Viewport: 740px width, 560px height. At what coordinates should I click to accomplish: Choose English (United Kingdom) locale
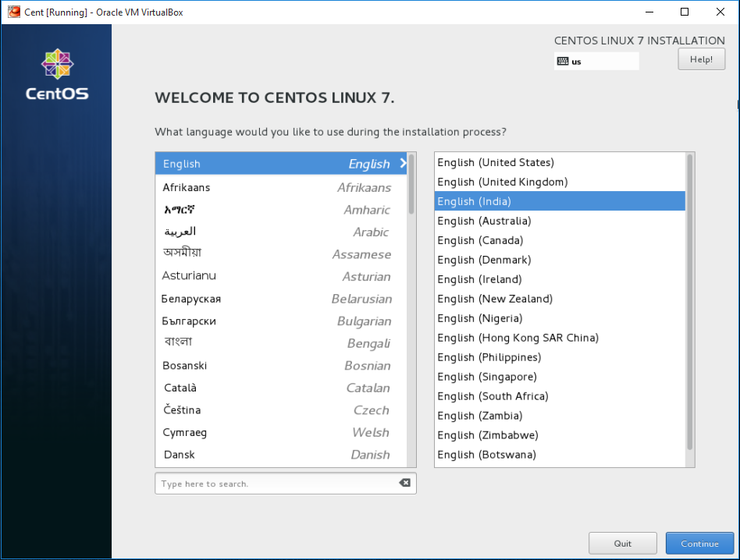560,182
